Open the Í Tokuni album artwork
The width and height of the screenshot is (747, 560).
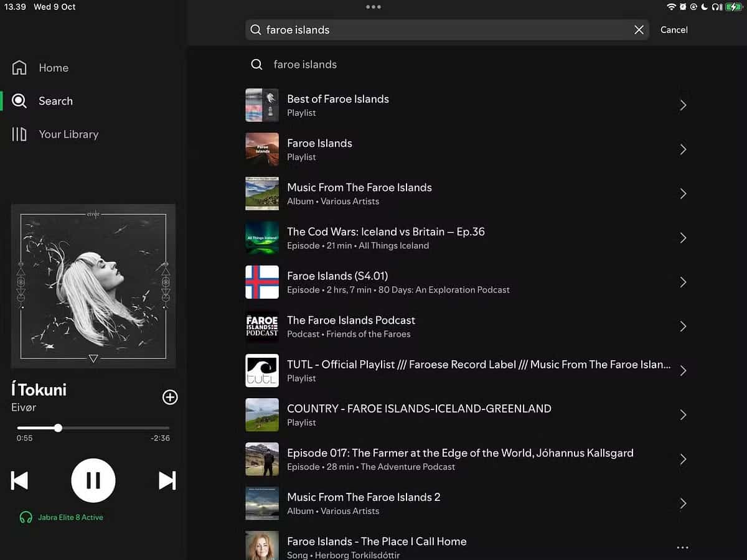(93, 286)
